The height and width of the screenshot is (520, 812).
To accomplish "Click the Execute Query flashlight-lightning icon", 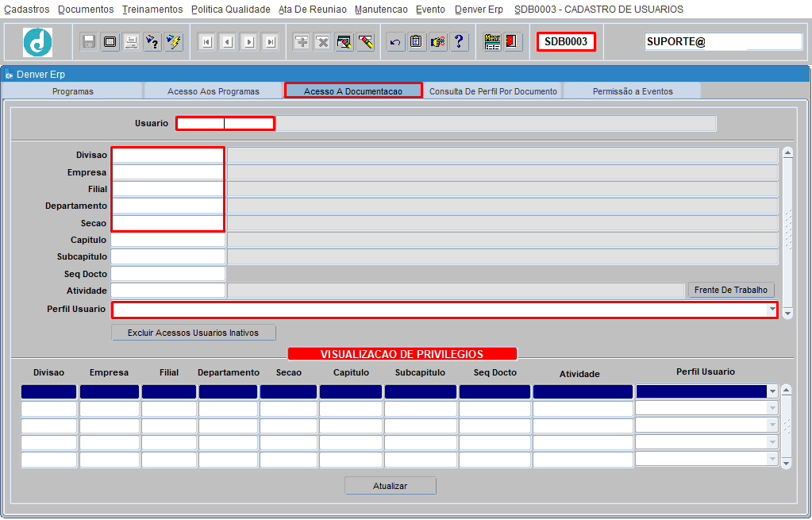I will point(174,41).
